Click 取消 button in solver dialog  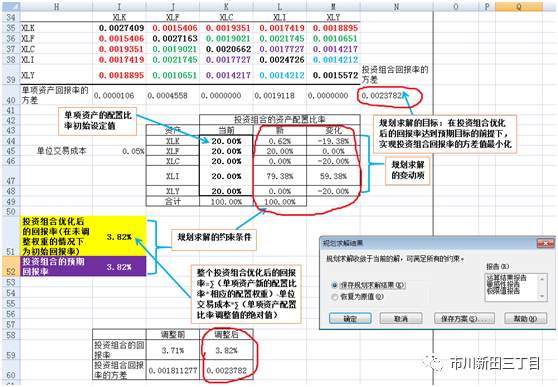(401, 318)
